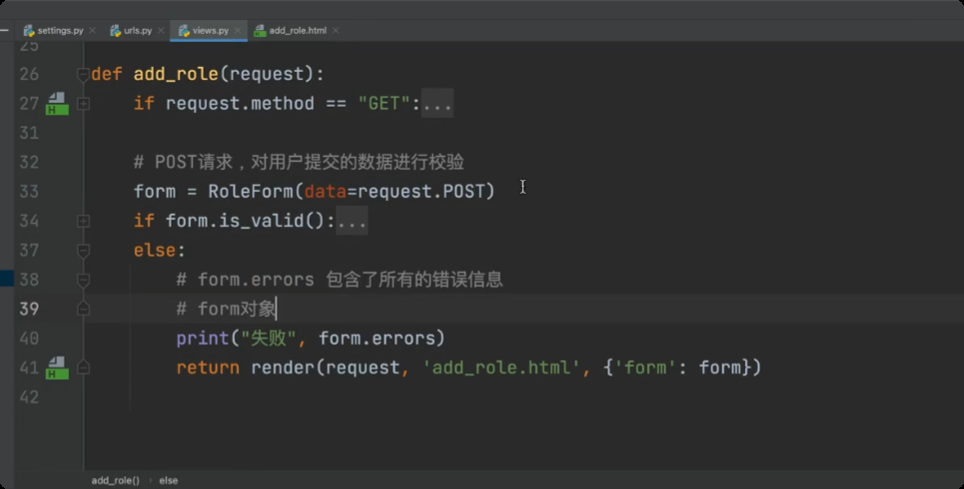
Task: Click the urls.py Python file icon
Action: pyautogui.click(x=115, y=30)
